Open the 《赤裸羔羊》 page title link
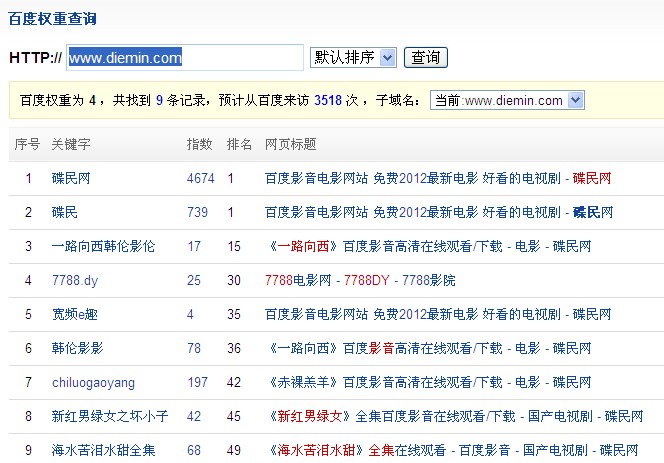The image size is (664, 463). [x=428, y=382]
